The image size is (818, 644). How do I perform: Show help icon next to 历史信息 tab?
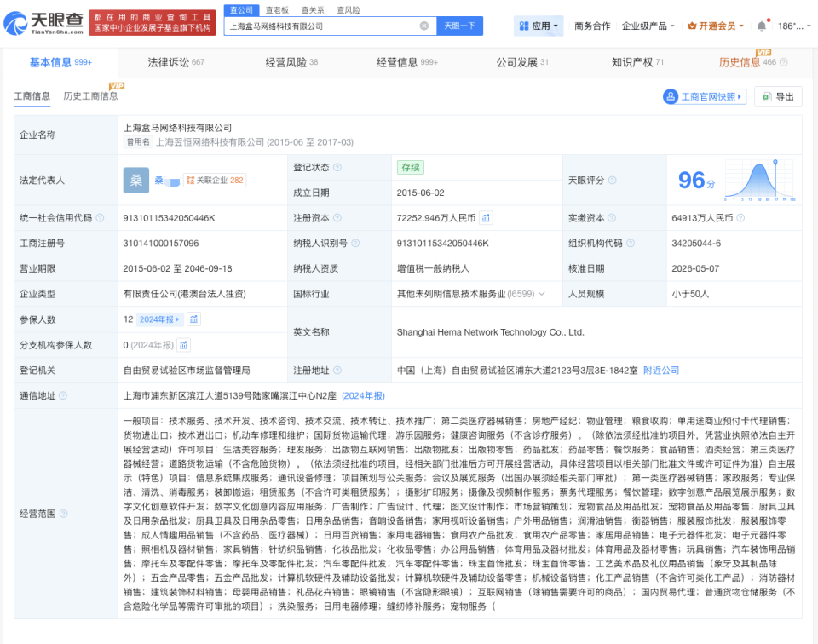click(784, 62)
